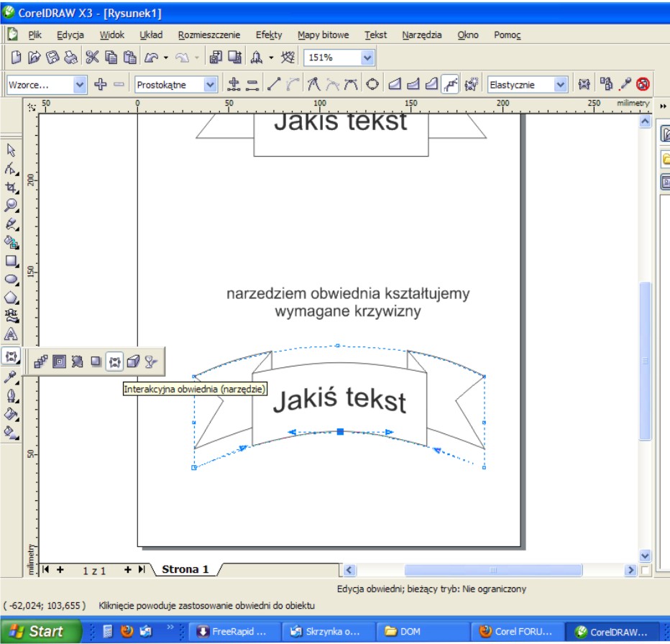This screenshot has width=670, height=644.
Task: Pick Interactive Contour tool in the flyout
Action: (x=58, y=362)
